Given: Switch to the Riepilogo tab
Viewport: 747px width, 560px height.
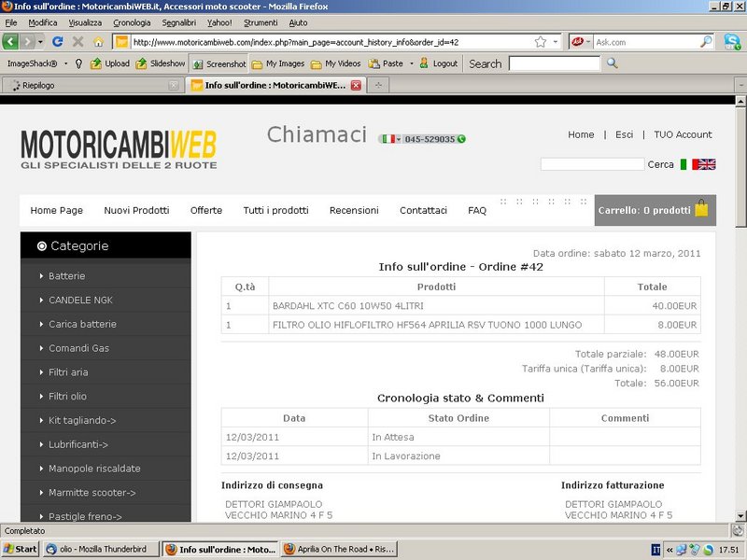Looking at the screenshot, I should click(x=92, y=85).
